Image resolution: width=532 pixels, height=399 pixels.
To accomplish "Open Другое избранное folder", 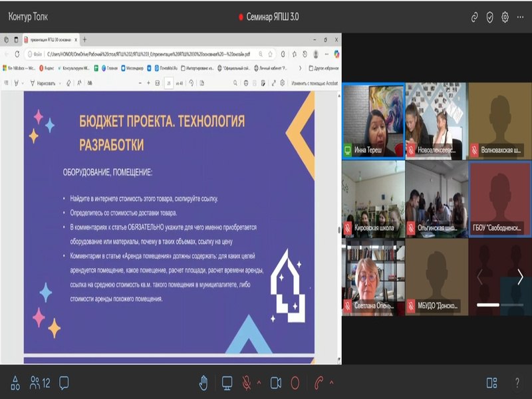I will tap(324, 68).
